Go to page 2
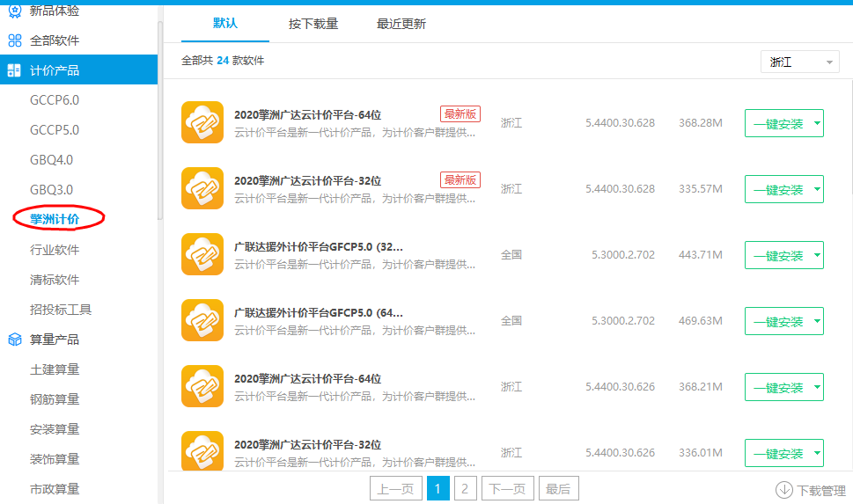Image resolution: width=853 pixels, height=504 pixels. pos(465,488)
